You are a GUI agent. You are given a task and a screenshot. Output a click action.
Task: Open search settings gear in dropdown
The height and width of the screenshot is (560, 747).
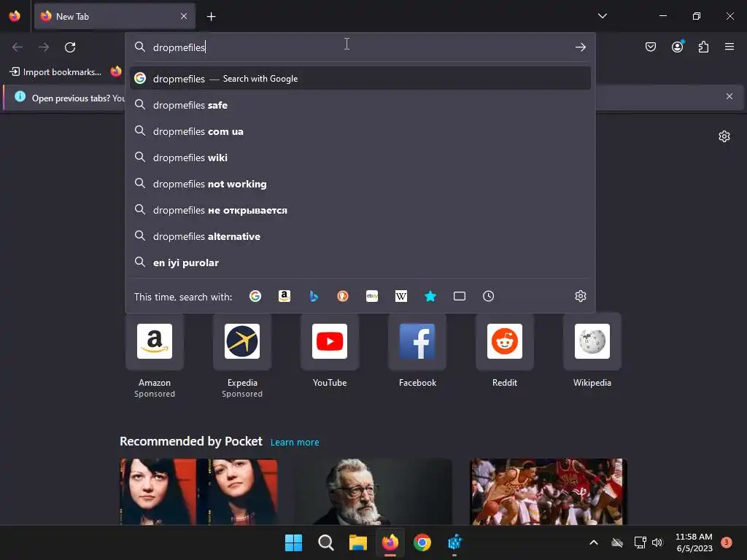coord(580,296)
